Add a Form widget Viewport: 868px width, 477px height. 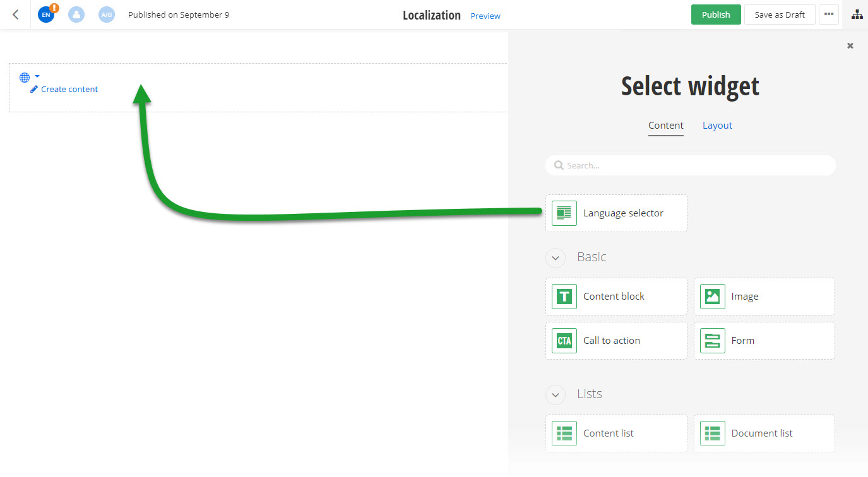(x=764, y=340)
